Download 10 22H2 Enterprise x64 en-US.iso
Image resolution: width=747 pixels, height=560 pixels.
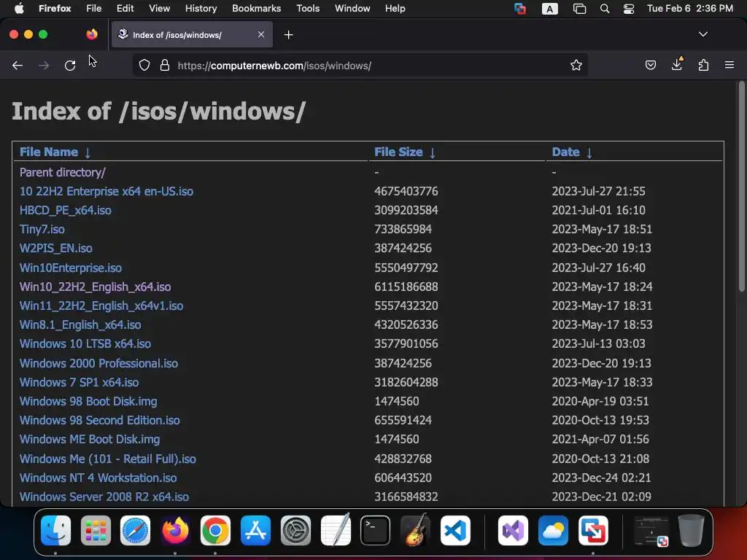point(107,192)
